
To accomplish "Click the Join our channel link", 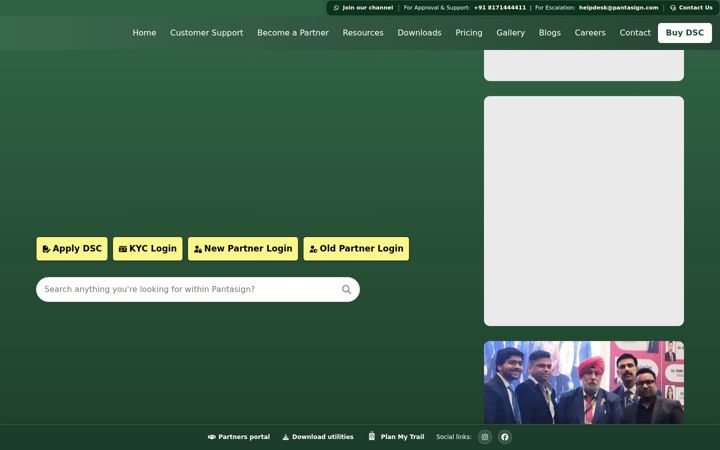I will pos(363,8).
